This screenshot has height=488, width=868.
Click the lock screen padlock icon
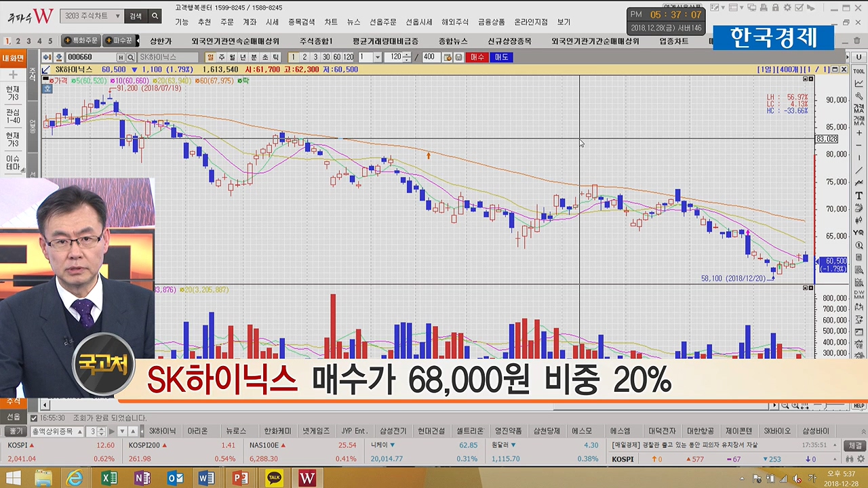tap(776, 8)
